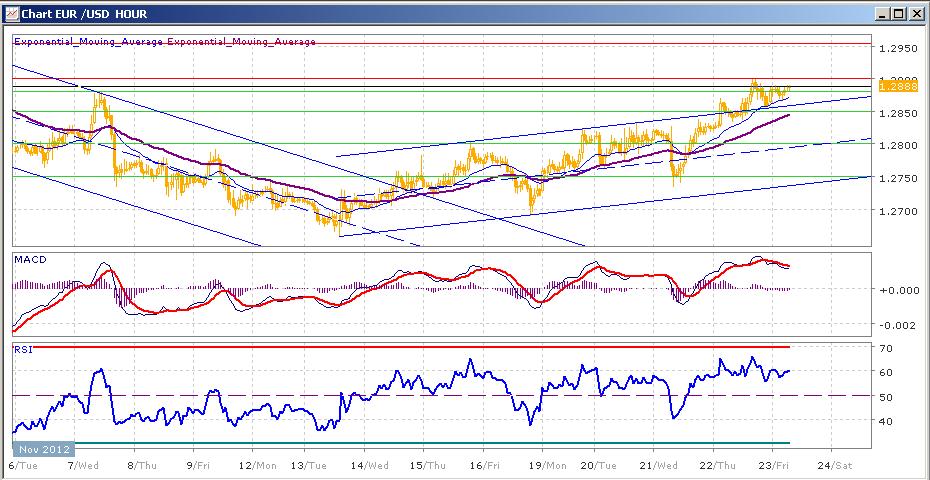Select the 23/Fri date on time axis

pyautogui.click(x=776, y=465)
